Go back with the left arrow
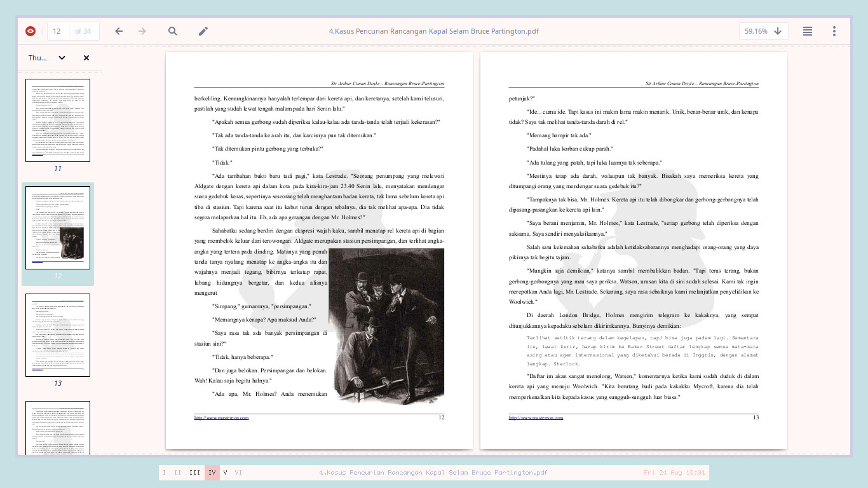This screenshot has width=868, height=488. pos(119,31)
